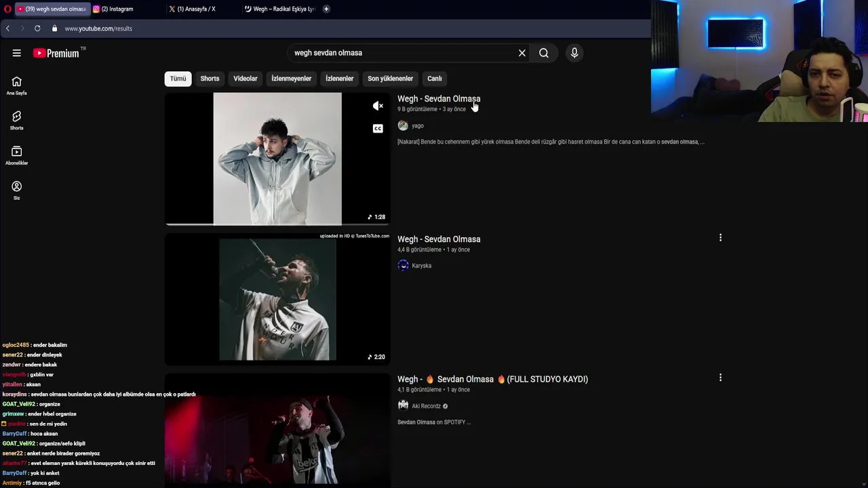Start voice search with microphone icon
868x488 pixels.
coord(574,53)
